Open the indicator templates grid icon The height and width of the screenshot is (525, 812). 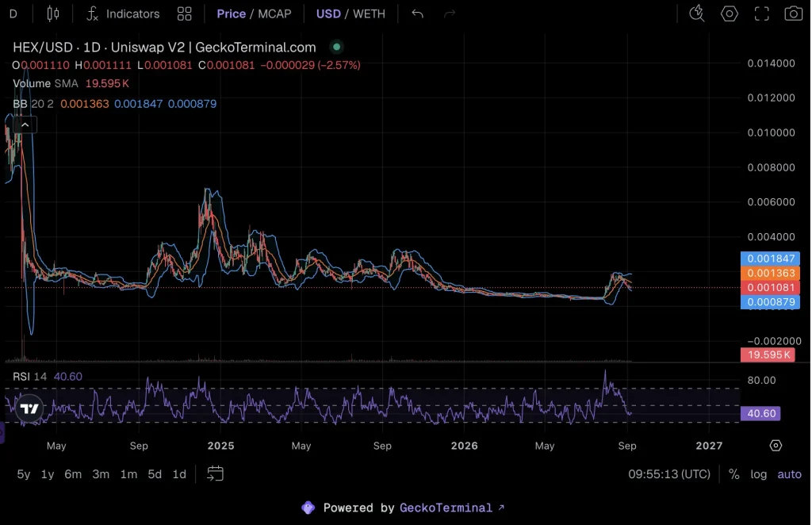(184, 14)
